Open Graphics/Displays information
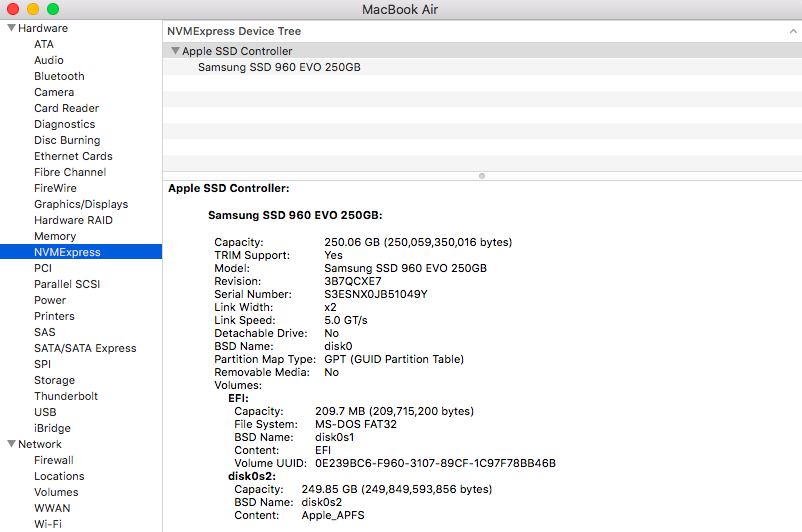Screen dimensions: 802x532 click(81, 204)
